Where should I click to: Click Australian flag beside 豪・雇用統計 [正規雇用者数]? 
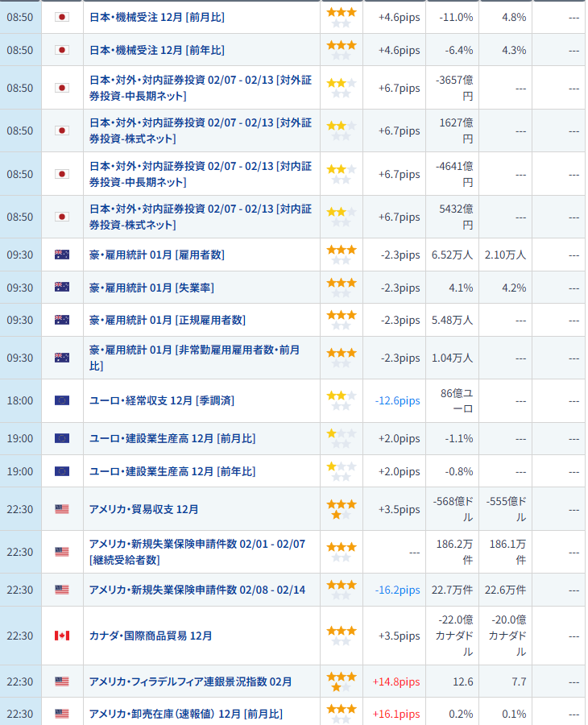click(x=62, y=320)
